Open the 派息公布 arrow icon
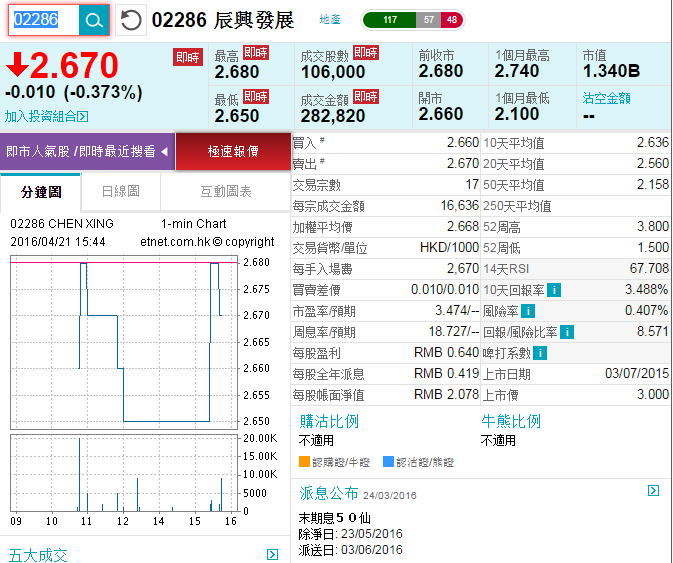This screenshot has height=563, width=673. coord(653,491)
